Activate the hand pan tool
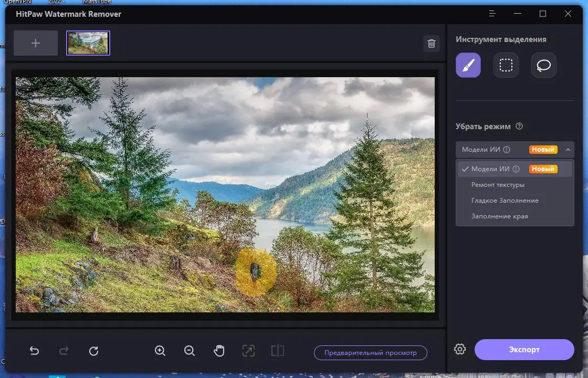This screenshot has height=378, width=588. click(x=219, y=351)
